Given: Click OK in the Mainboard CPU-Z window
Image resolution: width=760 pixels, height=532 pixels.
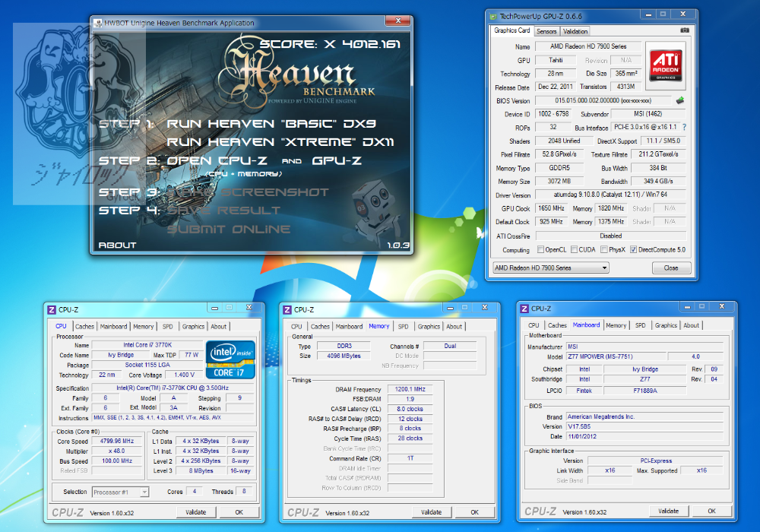Looking at the screenshot, I should click(711, 511).
